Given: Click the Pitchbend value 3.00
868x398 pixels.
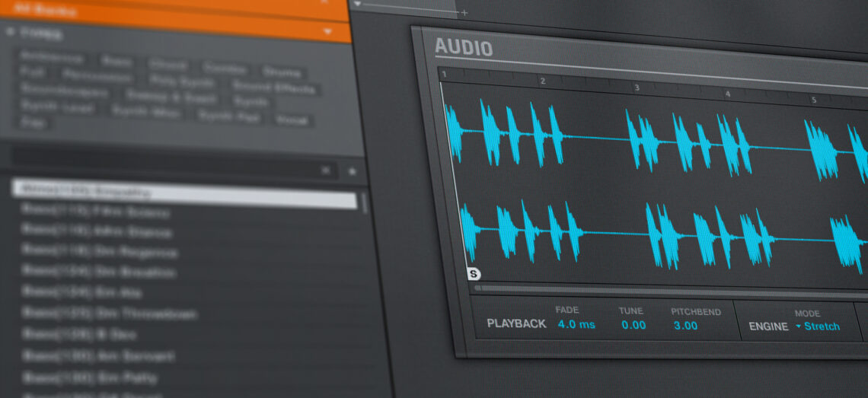Looking at the screenshot, I should point(685,326).
